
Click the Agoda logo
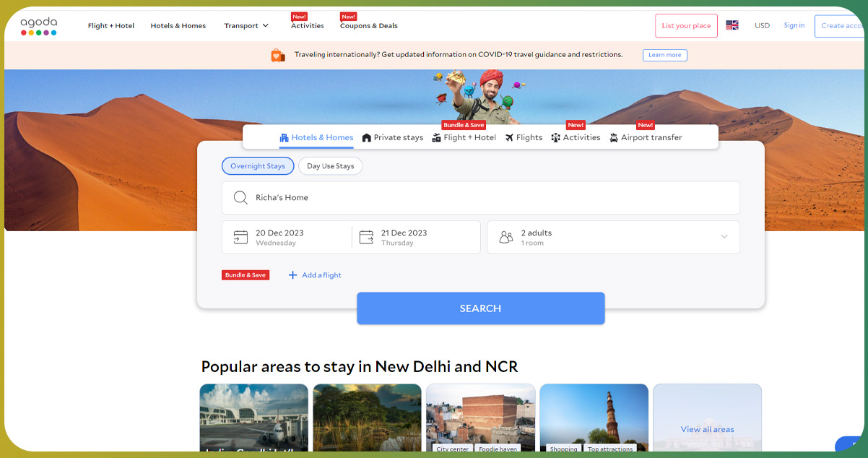(38, 26)
